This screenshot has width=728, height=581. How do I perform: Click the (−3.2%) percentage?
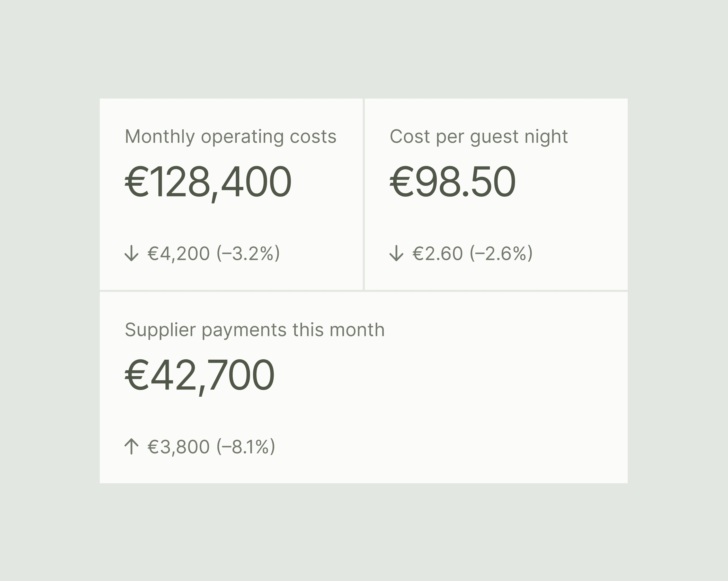(248, 254)
